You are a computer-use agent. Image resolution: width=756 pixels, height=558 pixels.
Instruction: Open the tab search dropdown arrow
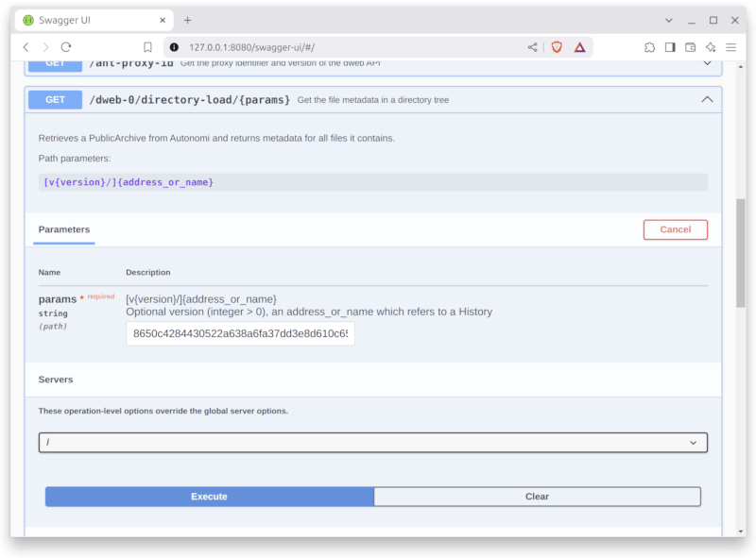tap(669, 20)
